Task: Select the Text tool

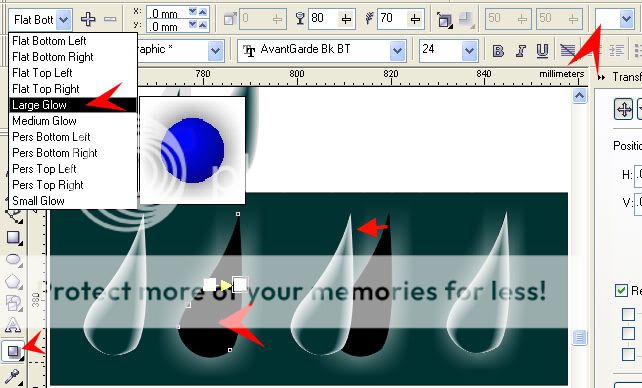Action: [x=13, y=325]
